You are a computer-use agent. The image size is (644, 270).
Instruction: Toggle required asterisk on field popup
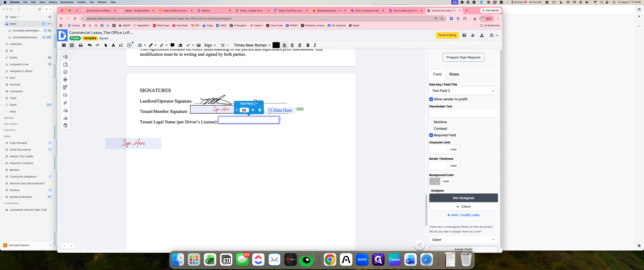coord(253,110)
